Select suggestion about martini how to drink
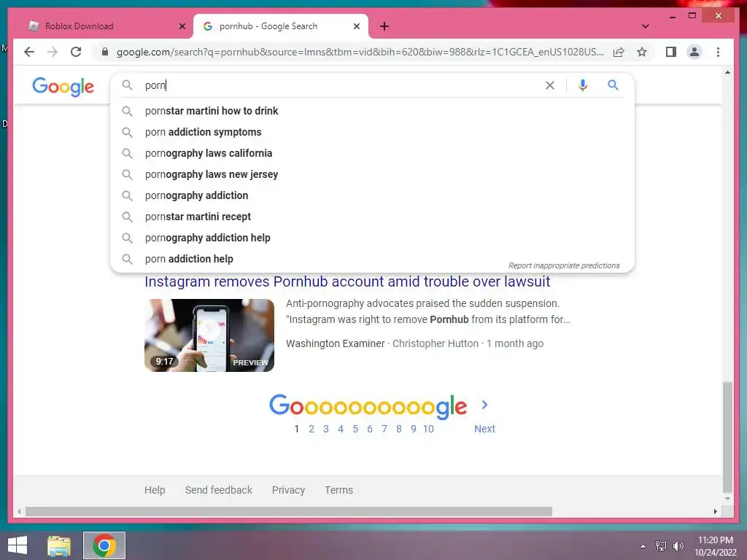Image resolution: width=747 pixels, height=560 pixels. [x=371, y=111]
